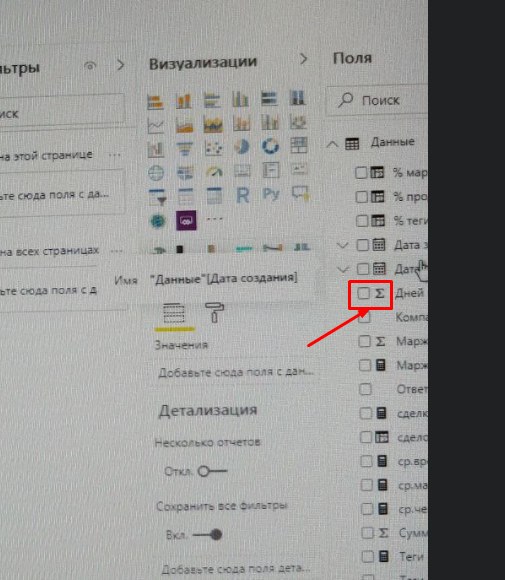Click the Поиск box in Поля pane

377,100
